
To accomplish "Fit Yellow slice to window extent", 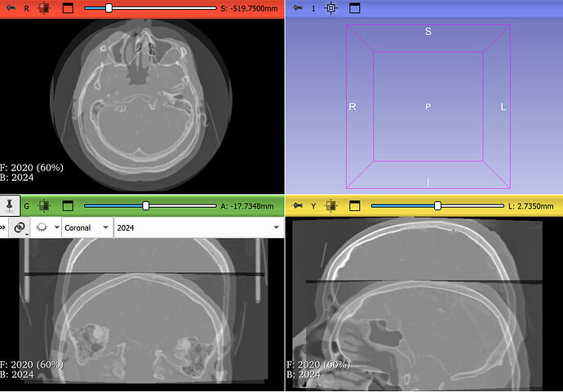I will [331, 206].
